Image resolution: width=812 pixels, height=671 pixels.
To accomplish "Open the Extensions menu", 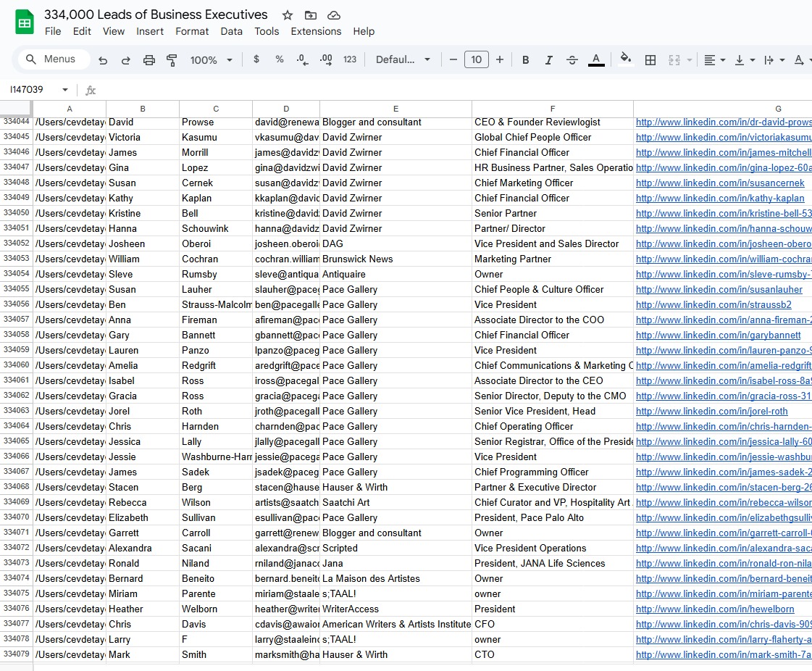I will 316,31.
